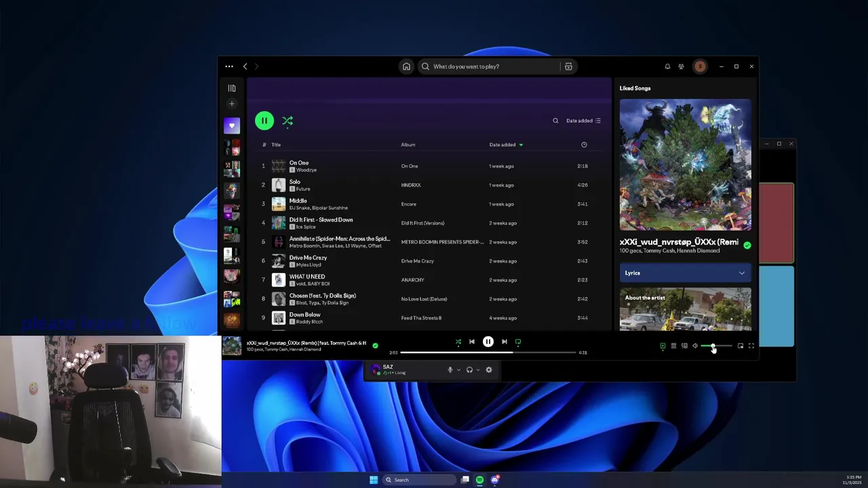Toggle shuffle next to the big pause button

(288, 121)
